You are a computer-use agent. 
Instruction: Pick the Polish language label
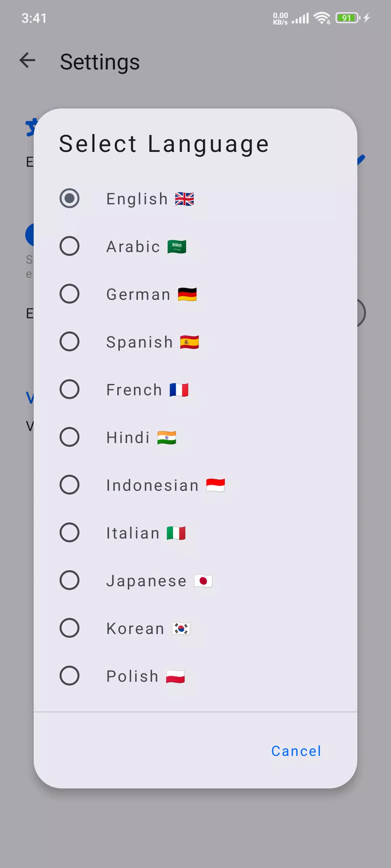(x=133, y=676)
